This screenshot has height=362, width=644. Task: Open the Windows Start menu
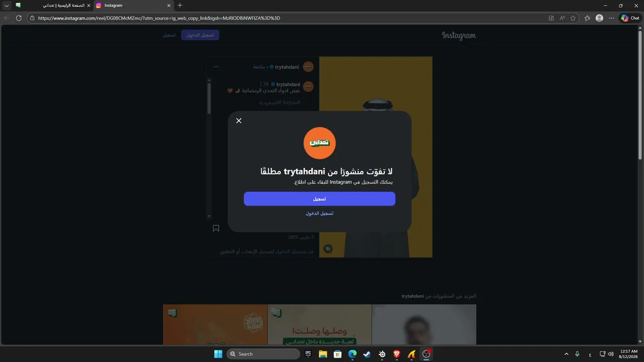tap(218, 354)
